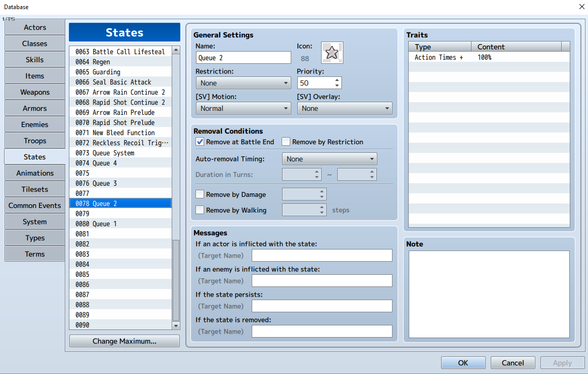Go to the Items tab
This screenshot has width=588, height=374.
(35, 76)
